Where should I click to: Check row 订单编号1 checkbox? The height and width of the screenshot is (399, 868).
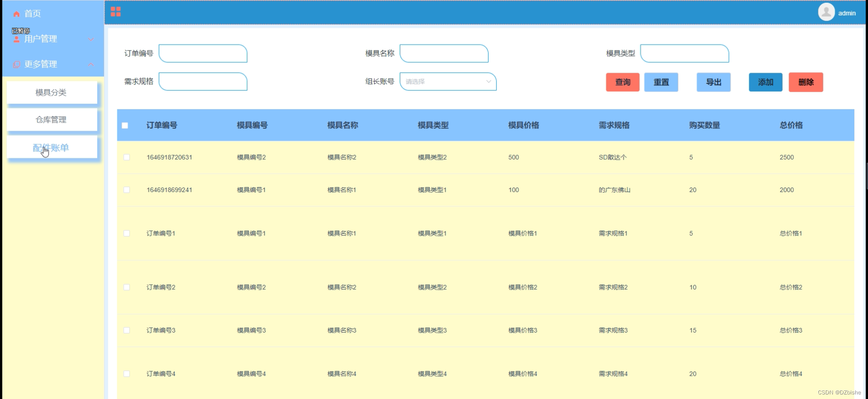coord(127,233)
